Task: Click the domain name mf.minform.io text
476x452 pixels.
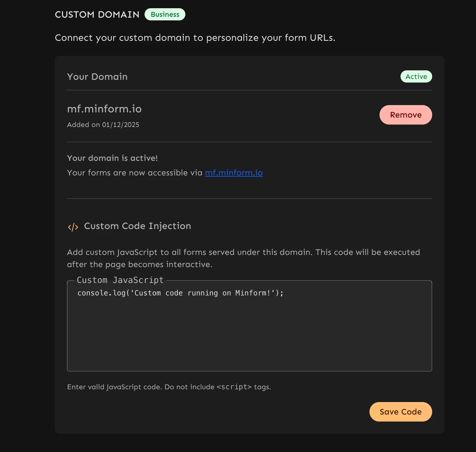Action: tap(104, 109)
